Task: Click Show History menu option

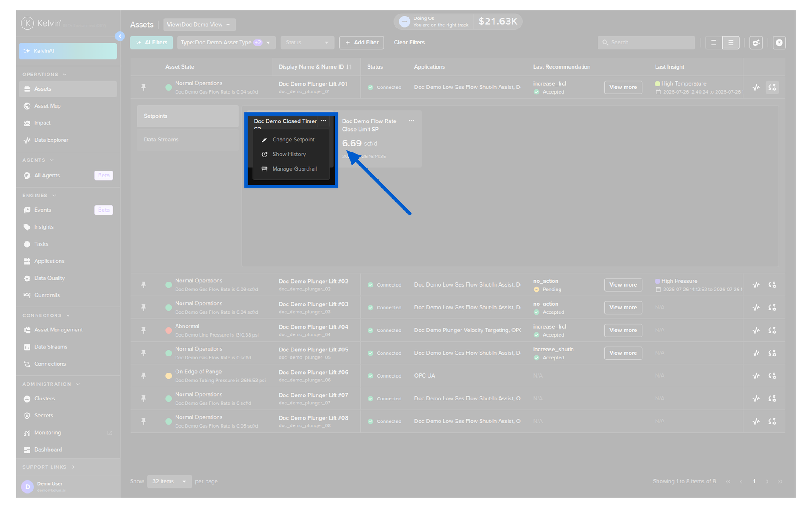Action: 291,155
